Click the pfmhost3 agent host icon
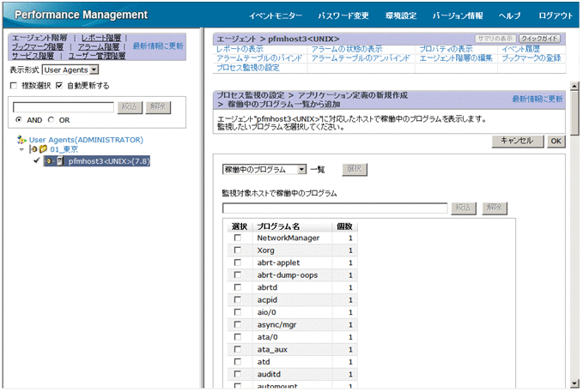This screenshot has height=392, width=583. 60,161
